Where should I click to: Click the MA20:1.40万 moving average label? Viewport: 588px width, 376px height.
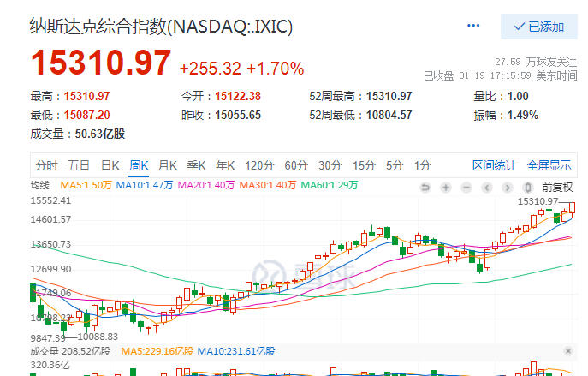206,185
